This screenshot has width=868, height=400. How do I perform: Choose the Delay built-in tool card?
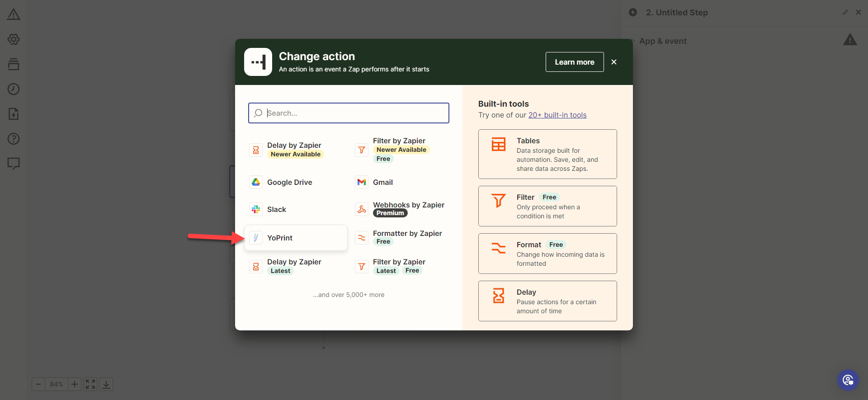pyautogui.click(x=547, y=301)
